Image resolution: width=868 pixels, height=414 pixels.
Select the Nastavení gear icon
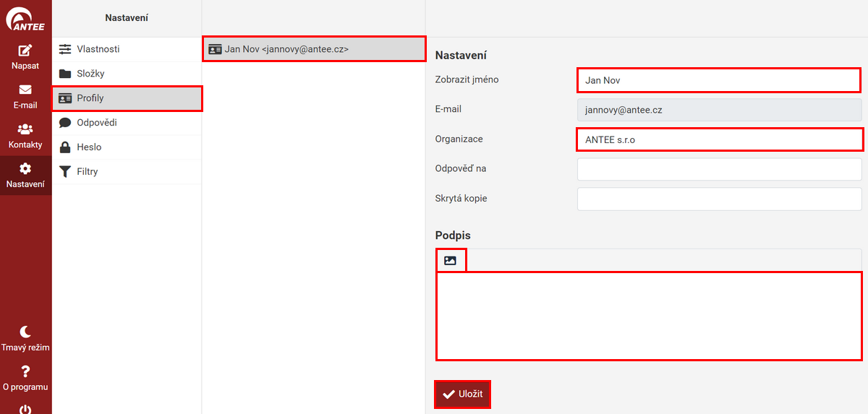pyautogui.click(x=25, y=169)
